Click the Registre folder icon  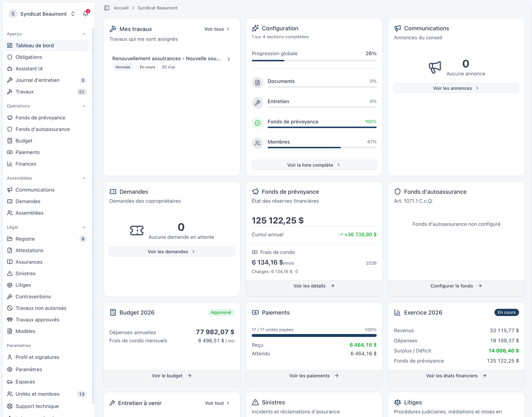(x=10, y=239)
